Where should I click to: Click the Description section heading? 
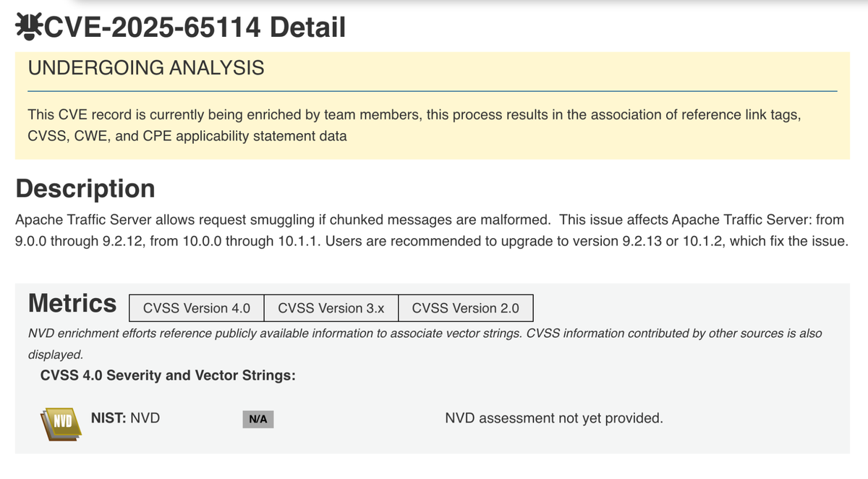85,188
